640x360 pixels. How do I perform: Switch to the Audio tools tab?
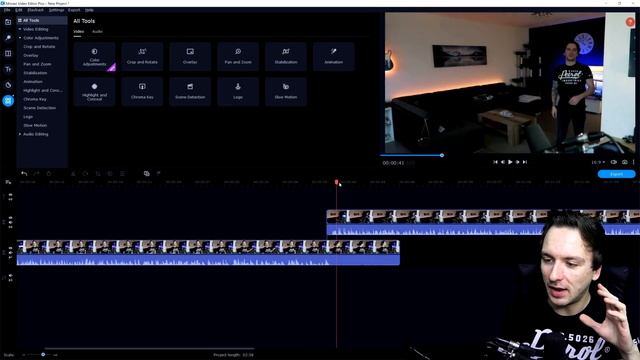[x=97, y=31]
